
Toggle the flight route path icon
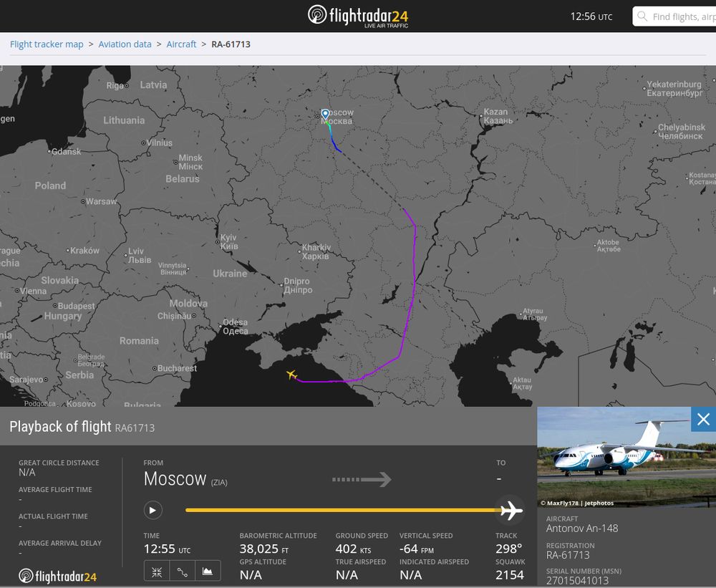(x=182, y=572)
